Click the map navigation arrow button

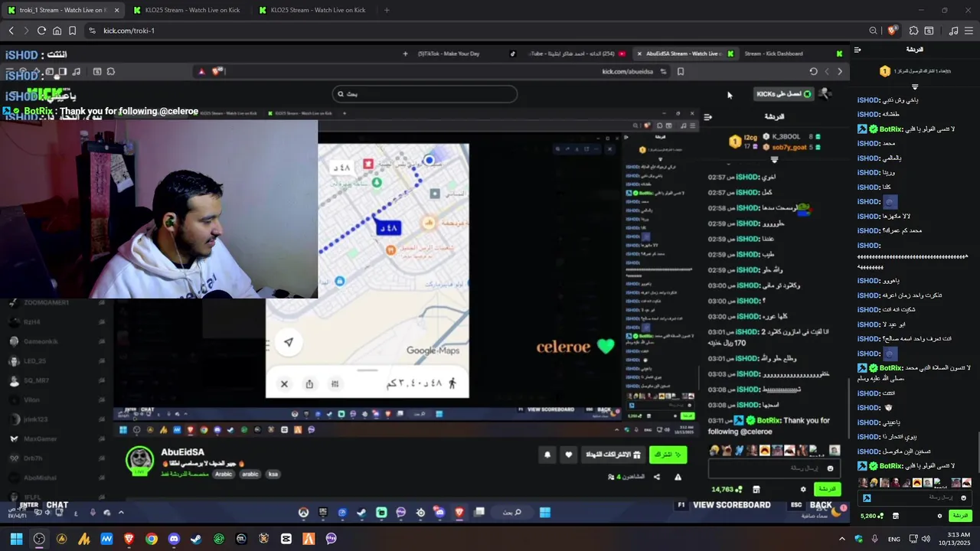click(289, 342)
